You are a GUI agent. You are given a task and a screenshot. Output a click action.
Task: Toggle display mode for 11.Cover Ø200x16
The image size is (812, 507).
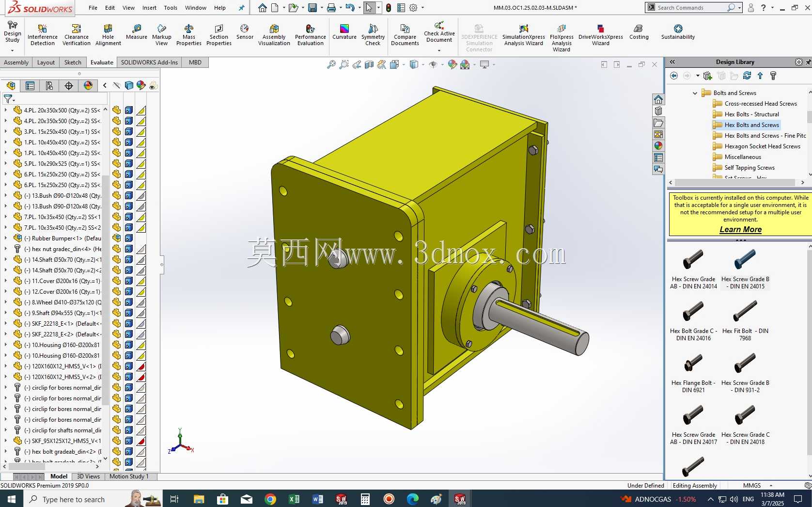tap(129, 281)
